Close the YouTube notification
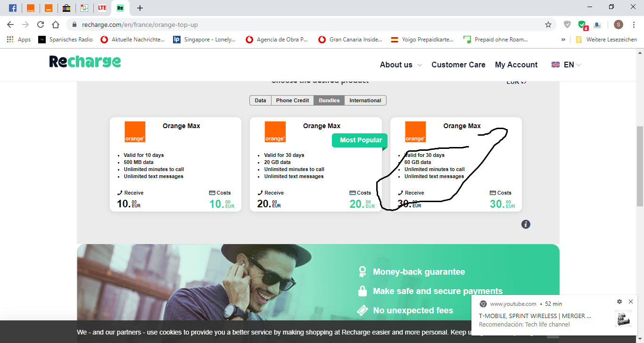Screen dimensions: 644x343 click(631, 302)
